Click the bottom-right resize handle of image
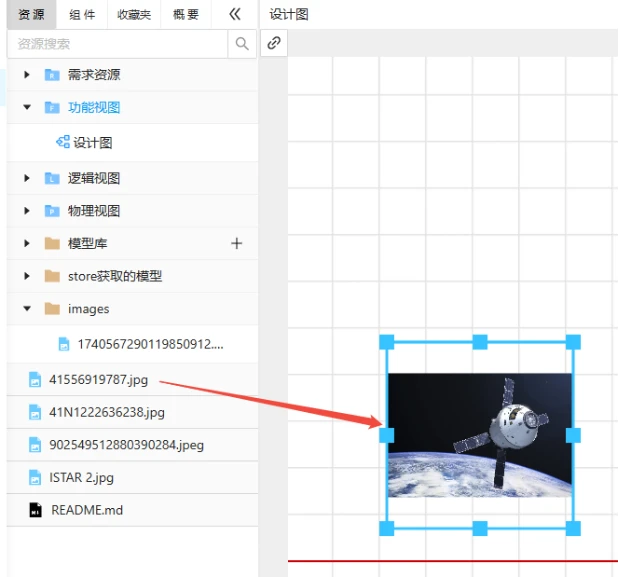This screenshot has height=577, width=619. [x=573, y=528]
